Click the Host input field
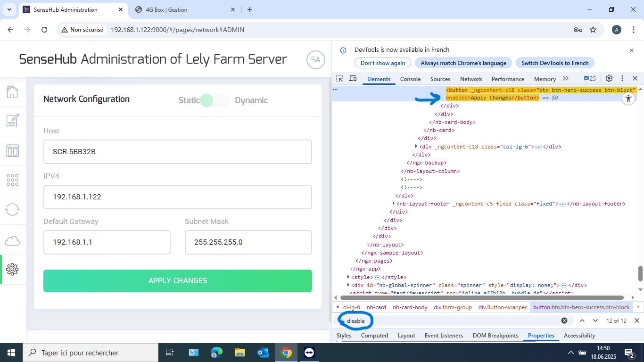 [178, 152]
